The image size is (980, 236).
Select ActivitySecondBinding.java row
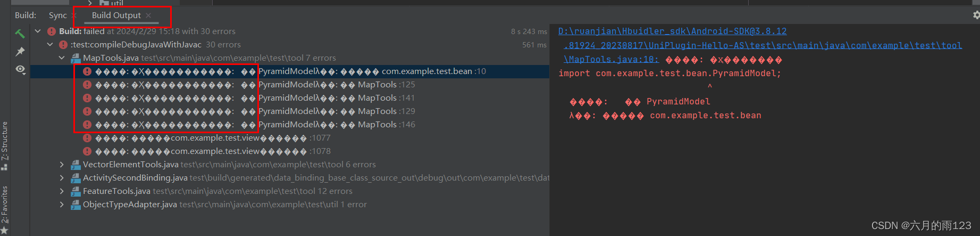(290, 178)
